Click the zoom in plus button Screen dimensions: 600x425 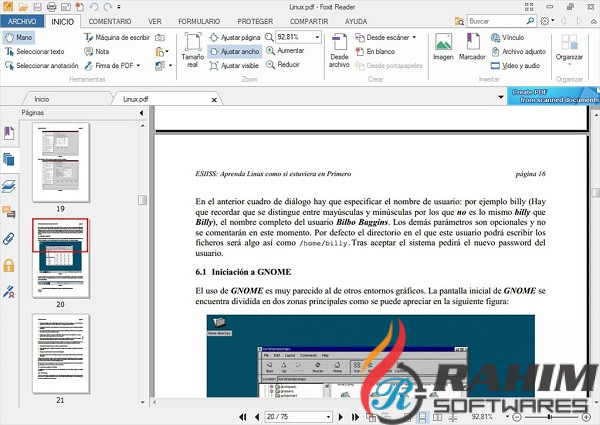pos(586,417)
